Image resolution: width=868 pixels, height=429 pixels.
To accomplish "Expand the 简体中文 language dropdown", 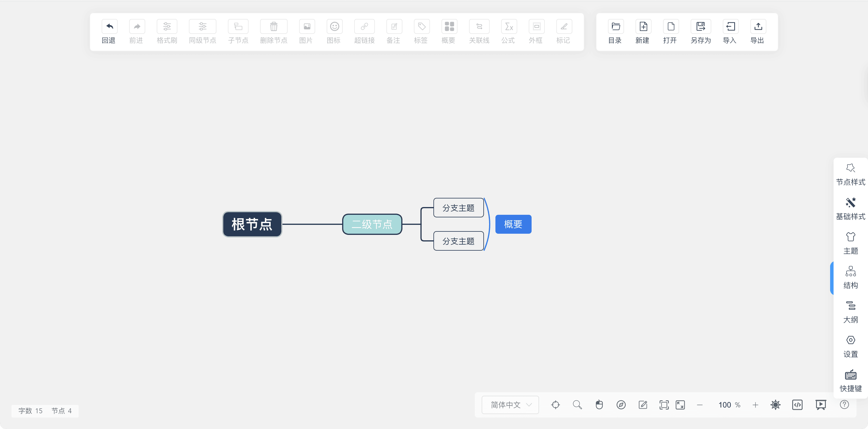I will click(510, 404).
